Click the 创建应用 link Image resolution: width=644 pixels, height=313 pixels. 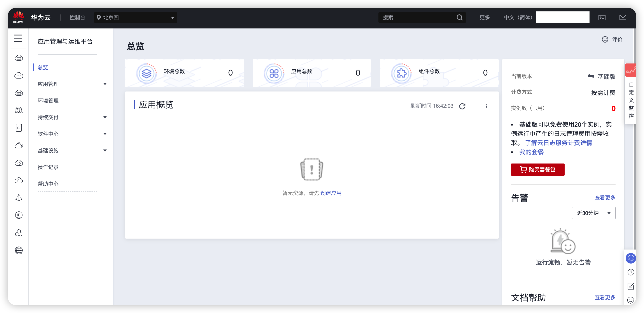click(x=331, y=193)
